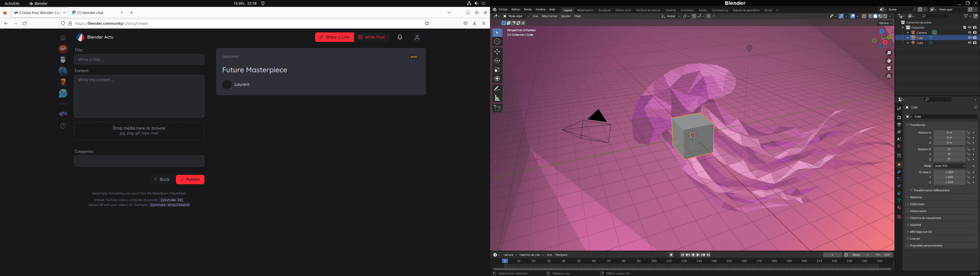Viewport: 980px width, 276px height.
Task: Click frame 100 on the timeline
Action: (x=654, y=261)
